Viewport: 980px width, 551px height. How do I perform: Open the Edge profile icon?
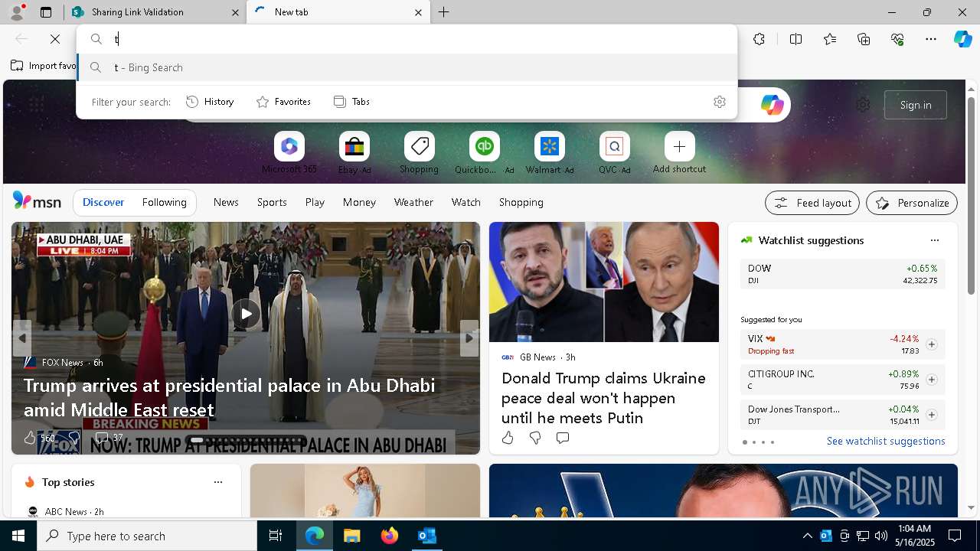click(17, 12)
